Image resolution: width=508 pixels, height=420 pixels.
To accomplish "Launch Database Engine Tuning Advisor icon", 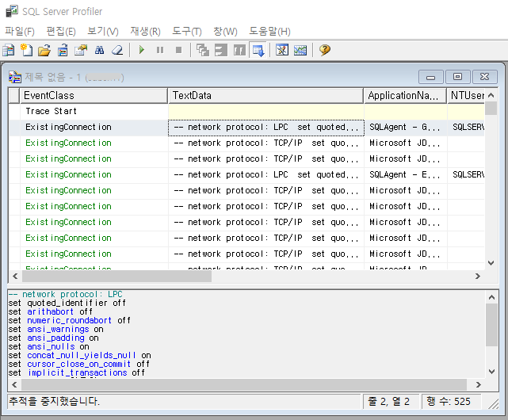I will tap(282, 50).
